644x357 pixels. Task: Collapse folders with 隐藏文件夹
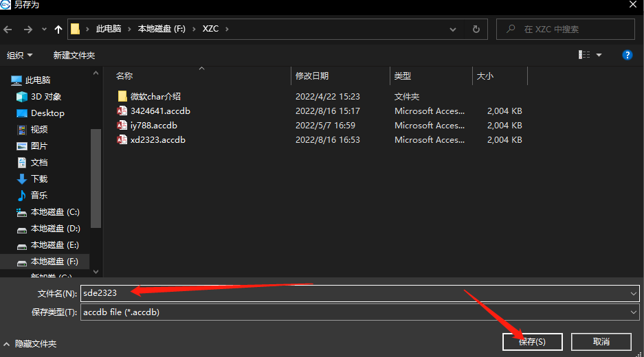(30, 343)
